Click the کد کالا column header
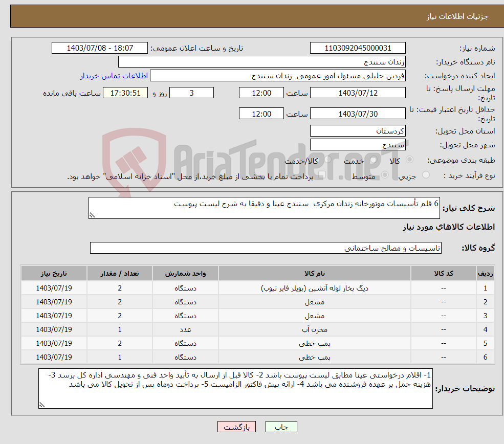Image resolution: width=504 pixels, height=444 pixels. [x=444, y=273]
